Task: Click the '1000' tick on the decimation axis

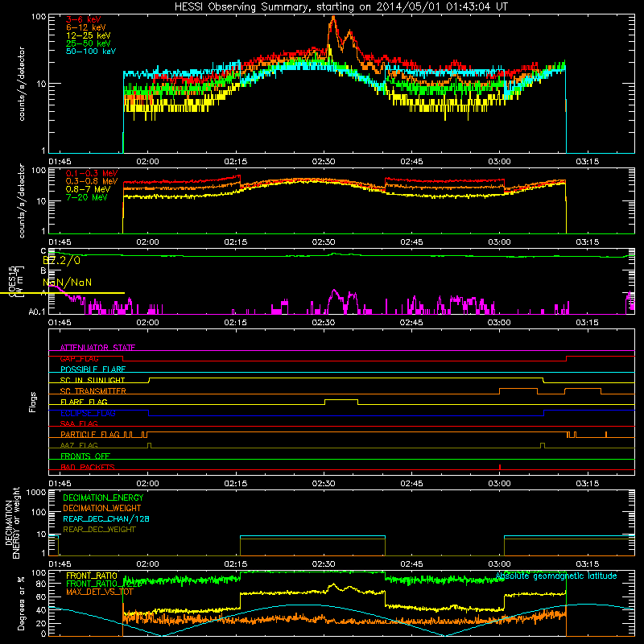Action: tap(35, 493)
